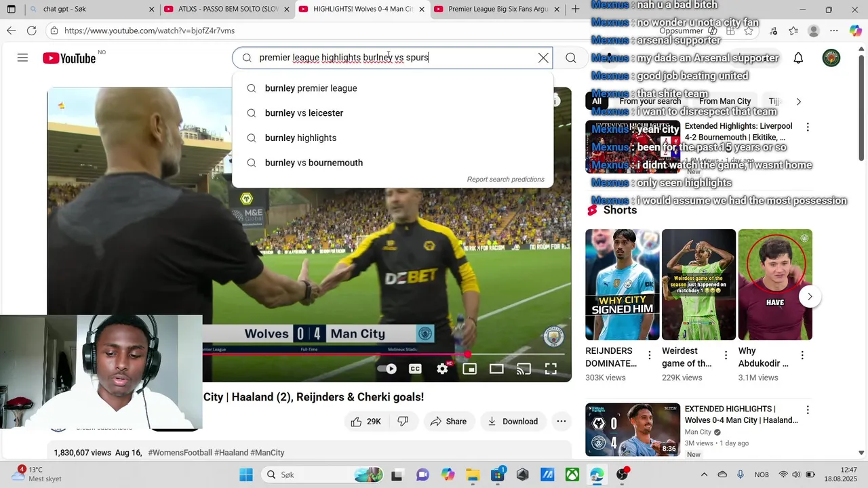Clear the search box with the X
The image size is (868, 488).
(543, 58)
